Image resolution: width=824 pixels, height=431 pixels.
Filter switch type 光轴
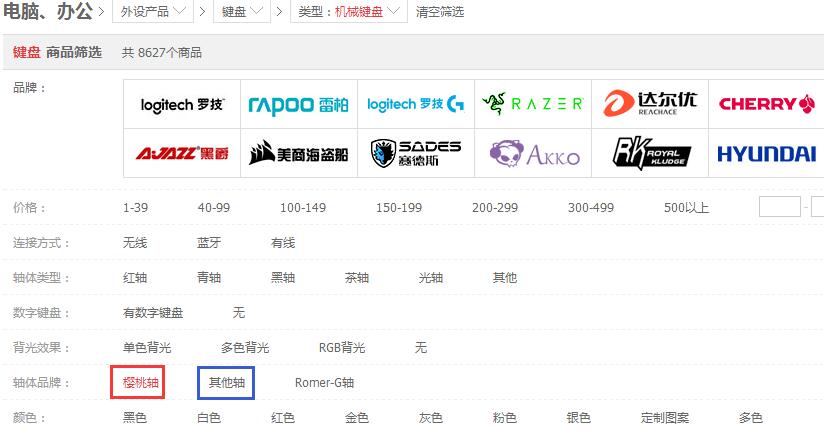click(431, 278)
